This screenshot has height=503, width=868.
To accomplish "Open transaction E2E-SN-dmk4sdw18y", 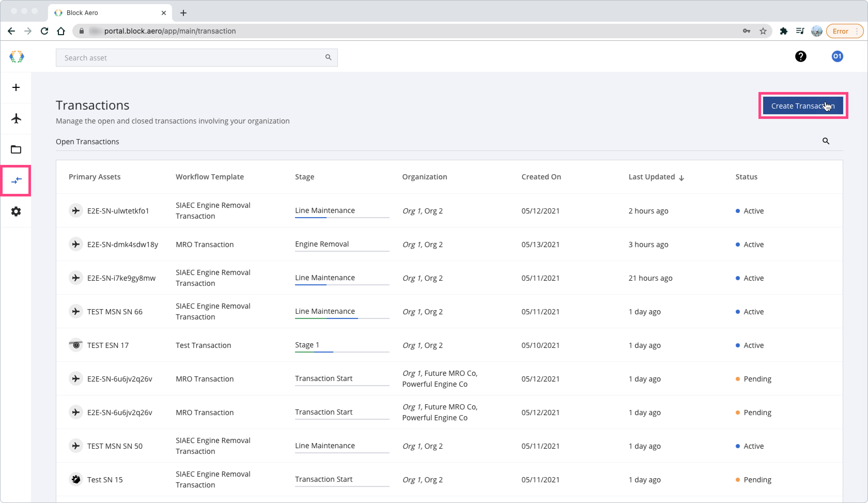I will tap(449, 244).
